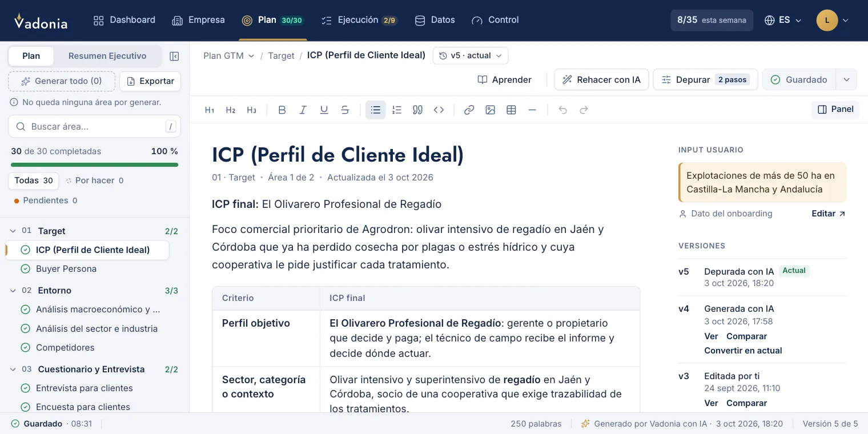Open Depurar with 2 pasos
868x434 pixels.
(706, 79)
